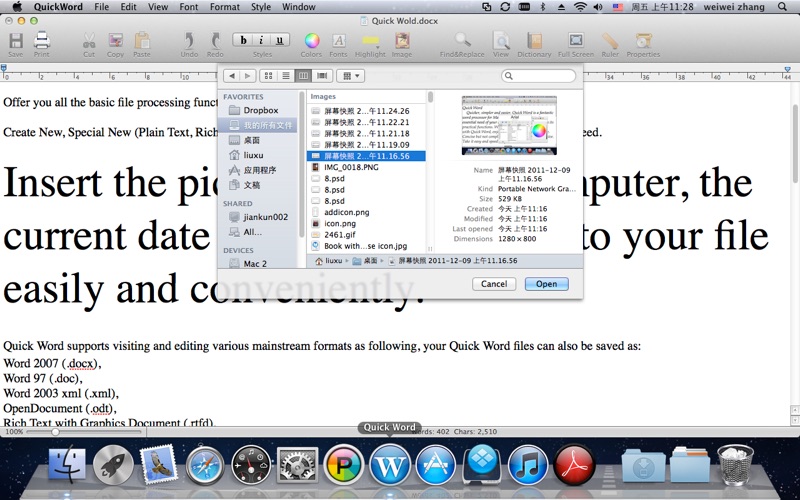The image size is (800, 500).
Task: Click the Highlight tool icon
Action: tap(369, 42)
